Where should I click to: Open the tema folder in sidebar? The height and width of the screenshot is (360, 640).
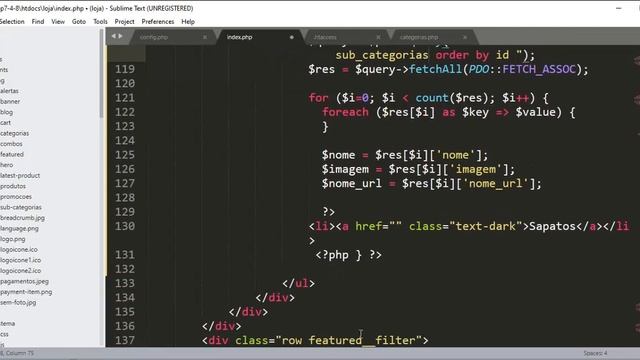8,324
